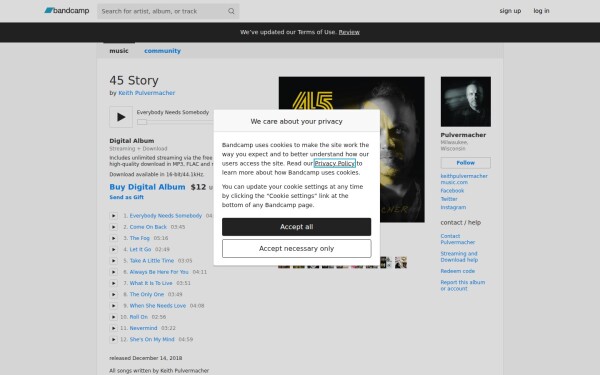
Task: Open track title Let It Go
Action: 140,249
